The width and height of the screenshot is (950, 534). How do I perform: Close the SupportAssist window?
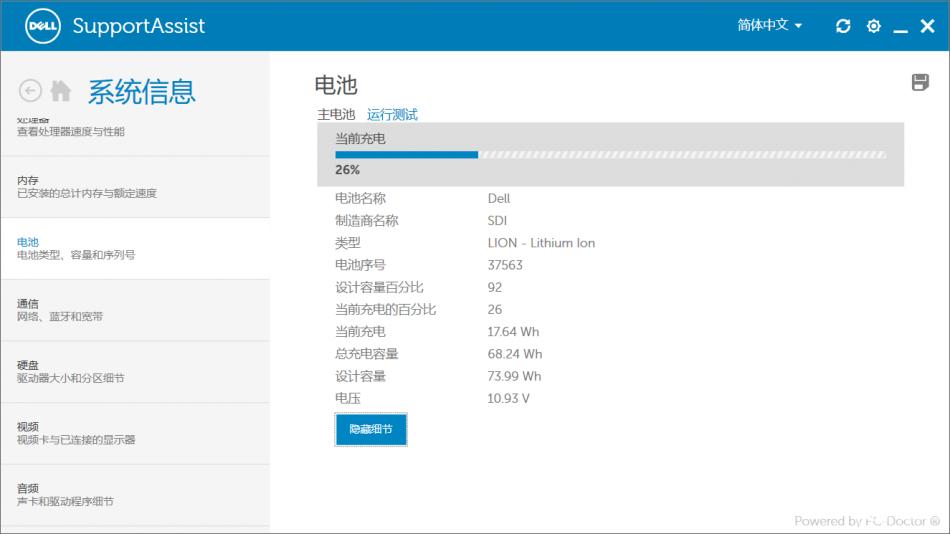pos(928,26)
